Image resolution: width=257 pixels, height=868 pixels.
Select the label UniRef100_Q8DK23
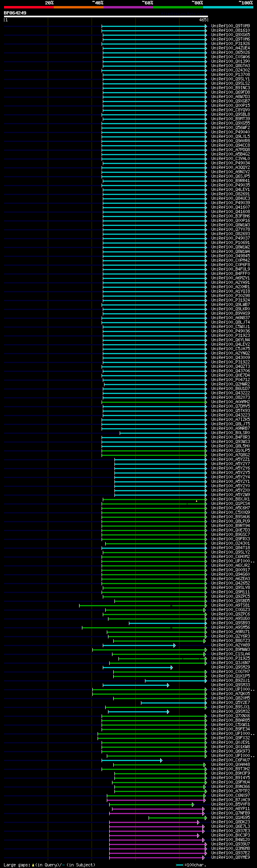230,822
